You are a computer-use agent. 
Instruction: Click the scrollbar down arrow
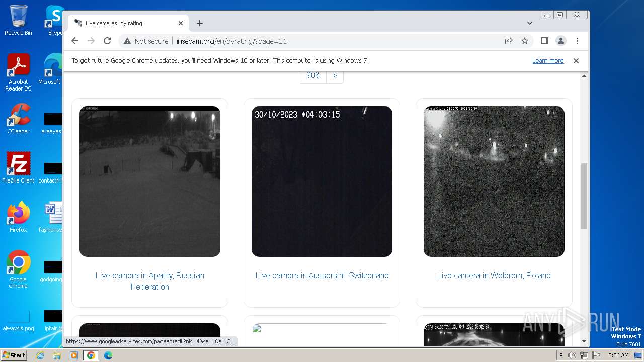pos(584,341)
